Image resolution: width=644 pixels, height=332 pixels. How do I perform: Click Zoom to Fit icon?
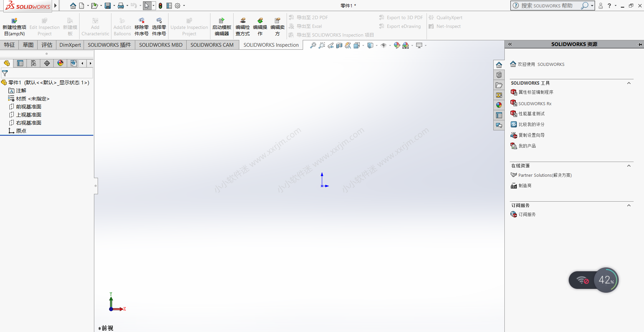click(x=313, y=45)
